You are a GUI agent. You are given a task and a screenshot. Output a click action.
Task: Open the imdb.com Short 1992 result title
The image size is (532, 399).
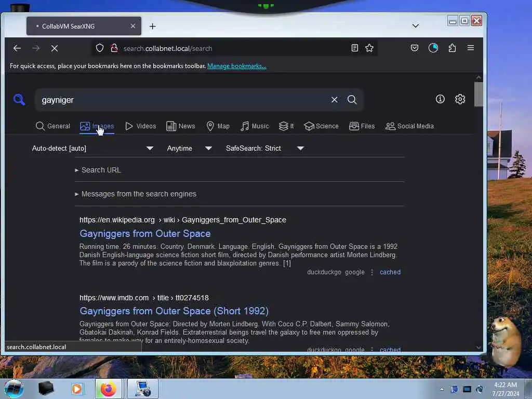click(174, 311)
